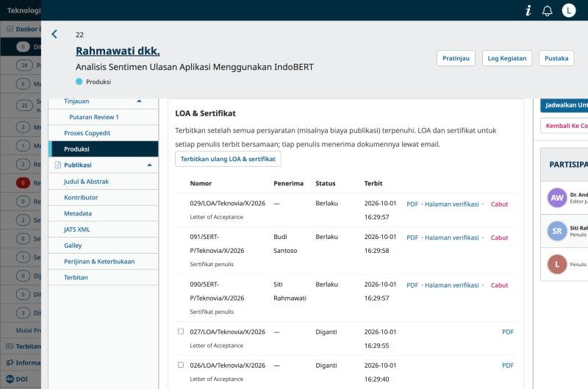Click submission number 22

click(79, 35)
